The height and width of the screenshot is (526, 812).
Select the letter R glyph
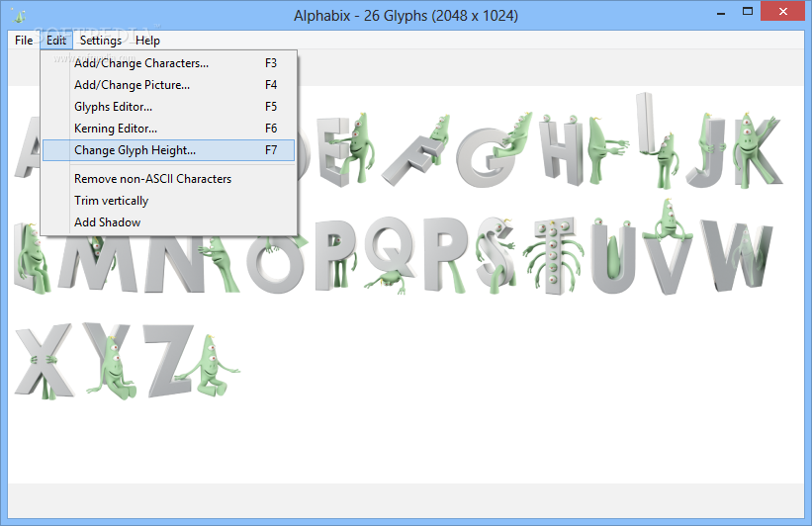coord(446,255)
